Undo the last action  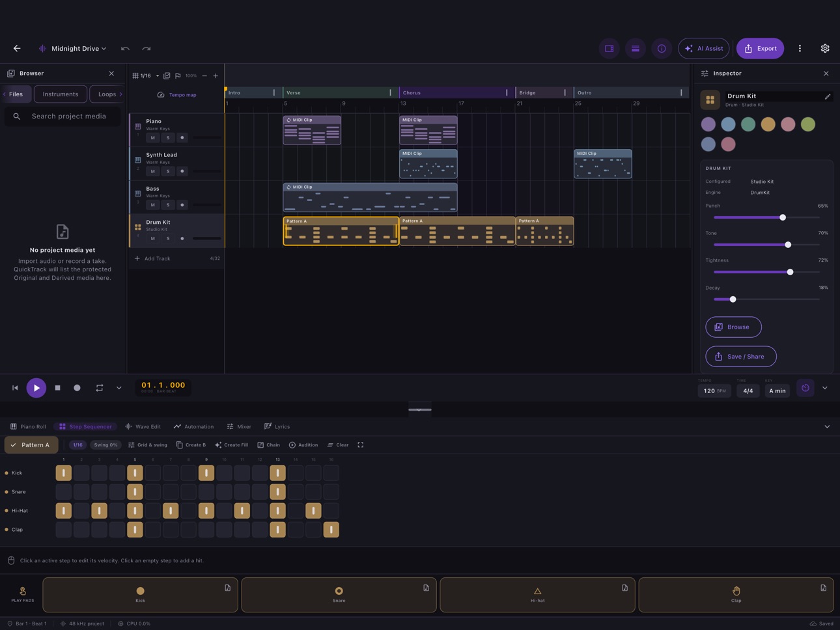125,48
